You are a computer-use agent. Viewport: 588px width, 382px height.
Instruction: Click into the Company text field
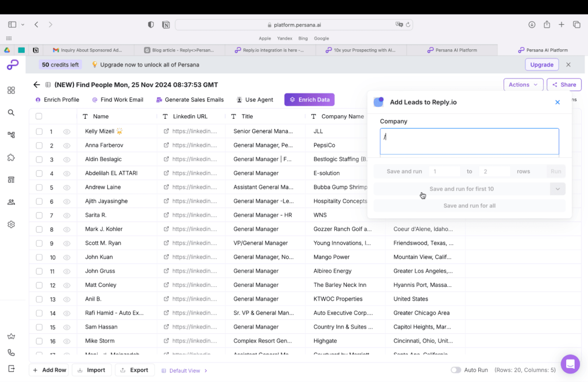469,141
